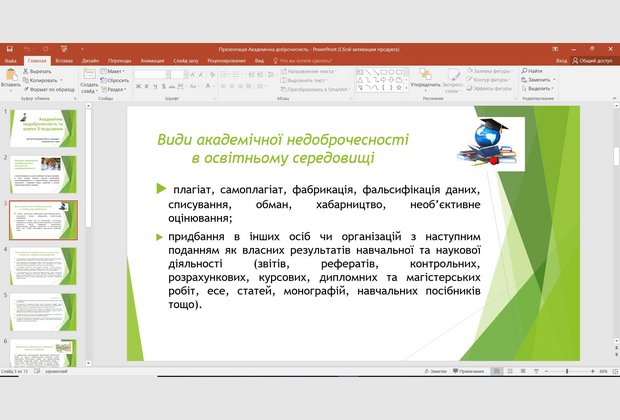Switch to the Вид tab
Screen dimensions: 620x420
click(x=259, y=61)
